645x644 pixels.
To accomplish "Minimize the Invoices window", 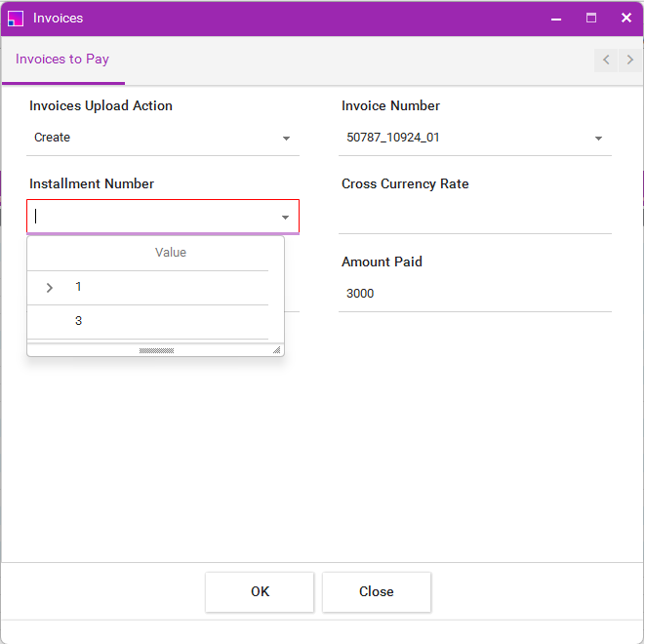I will pyautogui.click(x=556, y=18).
